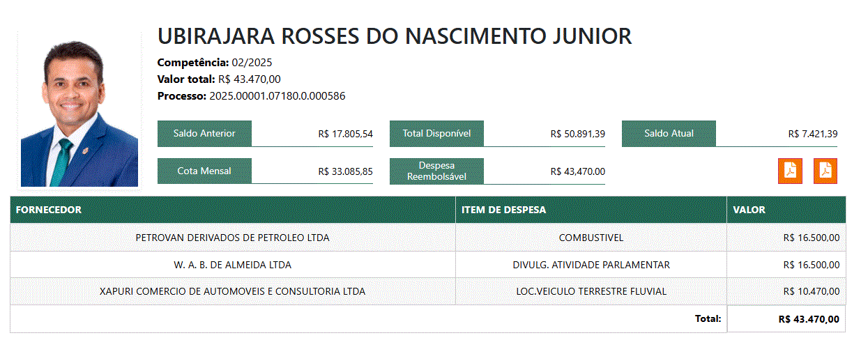This screenshot has height=347, width=868.
Task: Select the W. A. B. DE ALMEIDA LTDA supplier
Action: point(232,265)
